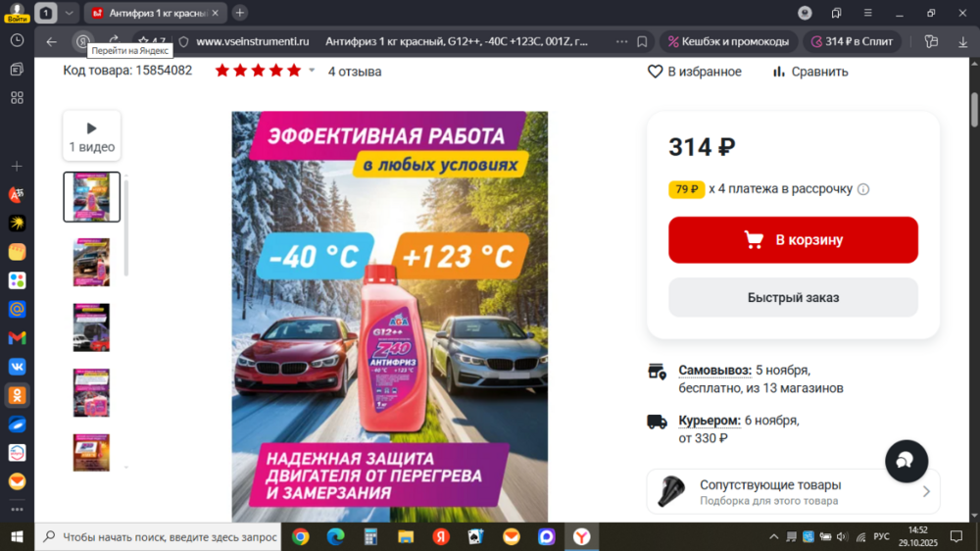The width and height of the screenshot is (980, 551).
Task: Click the bookmark page icon in address bar
Action: coord(642,41)
